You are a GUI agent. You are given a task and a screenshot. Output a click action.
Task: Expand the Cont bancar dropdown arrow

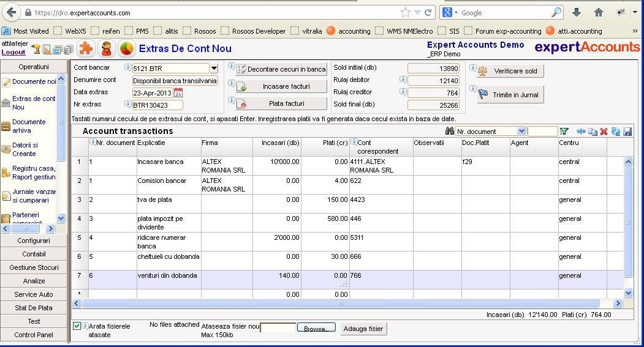[x=214, y=69]
